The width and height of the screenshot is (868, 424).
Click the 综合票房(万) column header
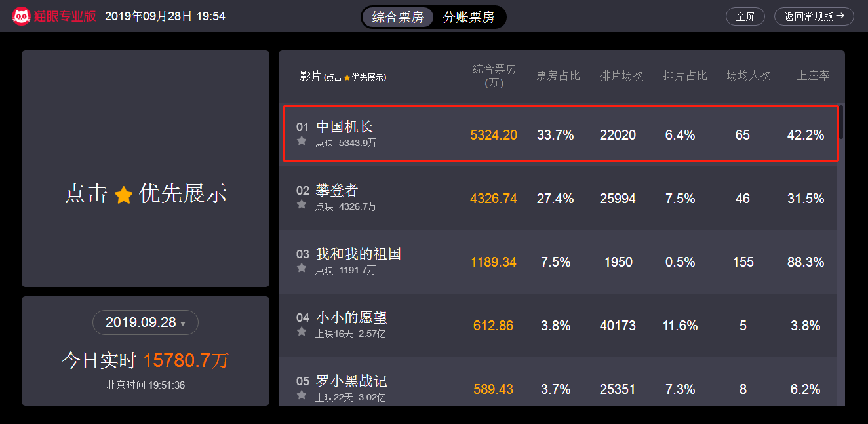pos(494,75)
